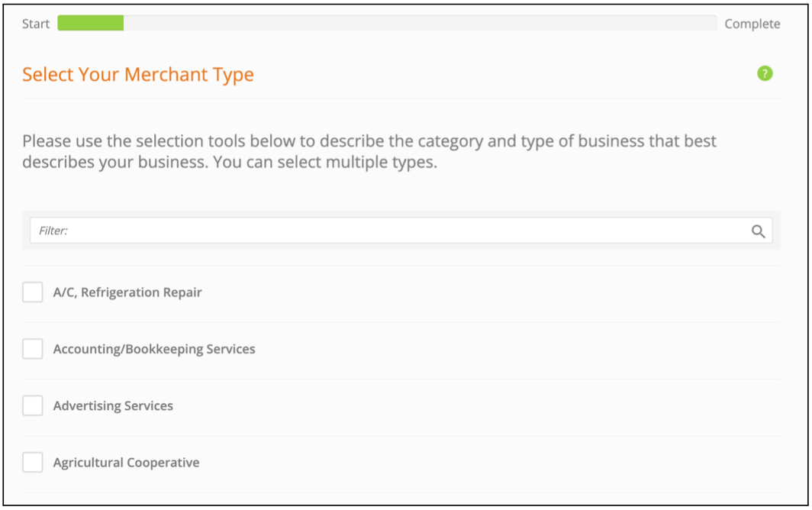Tick the Accounting/Bookkeeping Services checkbox
Image resolution: width=812 pixels, height=510 pixels.
[33, 349]
